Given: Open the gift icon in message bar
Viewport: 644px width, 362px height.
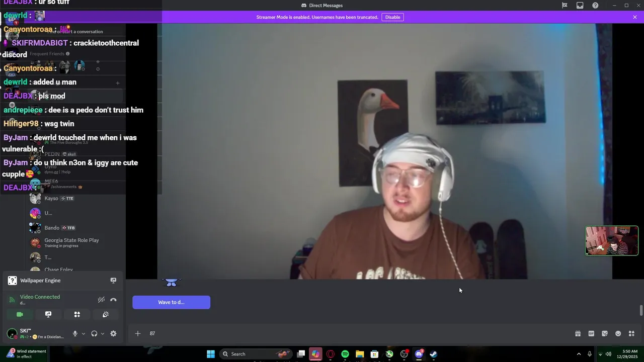Looking at the screenshot, I should click(x=578, y=333).
